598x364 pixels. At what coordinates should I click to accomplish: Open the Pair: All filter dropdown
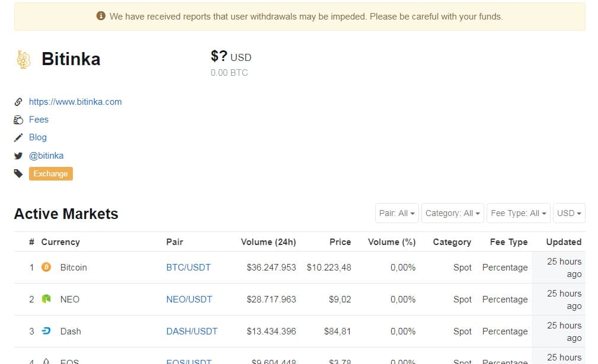point(396,213)
